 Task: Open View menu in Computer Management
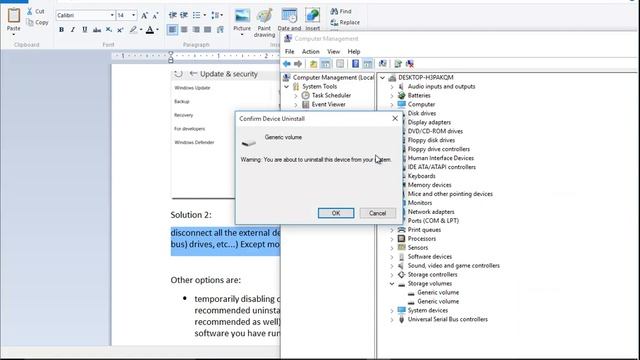[x=333, y=52]
